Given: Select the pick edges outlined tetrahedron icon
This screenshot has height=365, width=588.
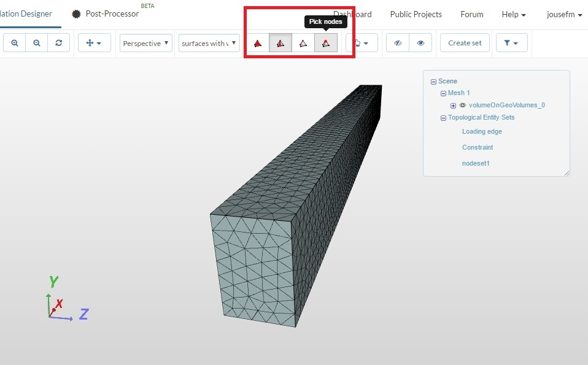Looking at the screenshot, I should click(x=303, y=43).
